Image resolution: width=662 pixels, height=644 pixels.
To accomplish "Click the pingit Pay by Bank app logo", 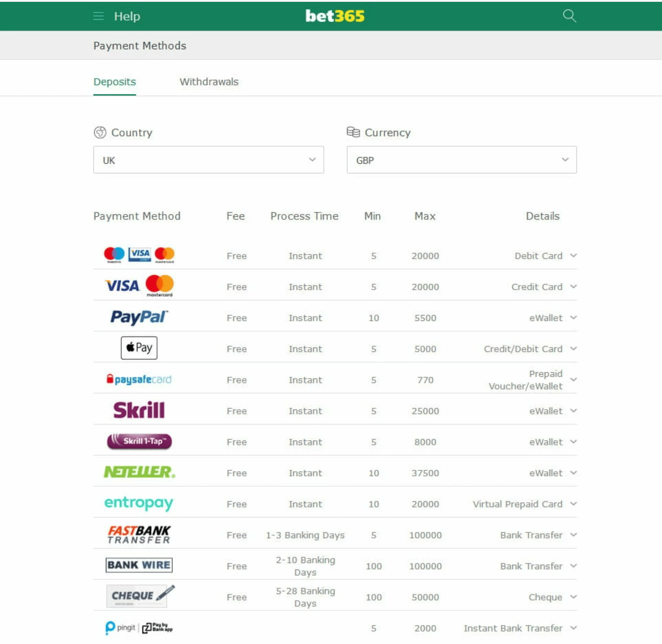I will coord(139,628).
